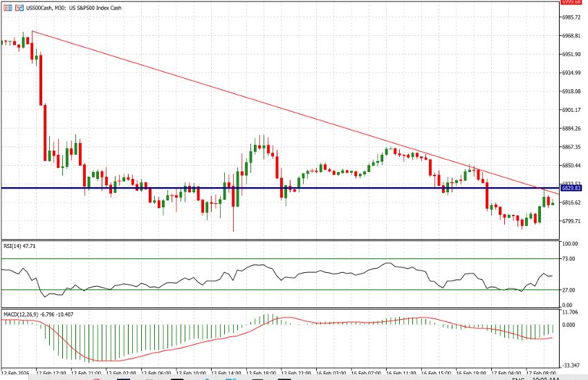The width and height of the screenshot is (588, 380).
Task: Click the US500Cash, M30 chart title
Action: click(64, 8)
